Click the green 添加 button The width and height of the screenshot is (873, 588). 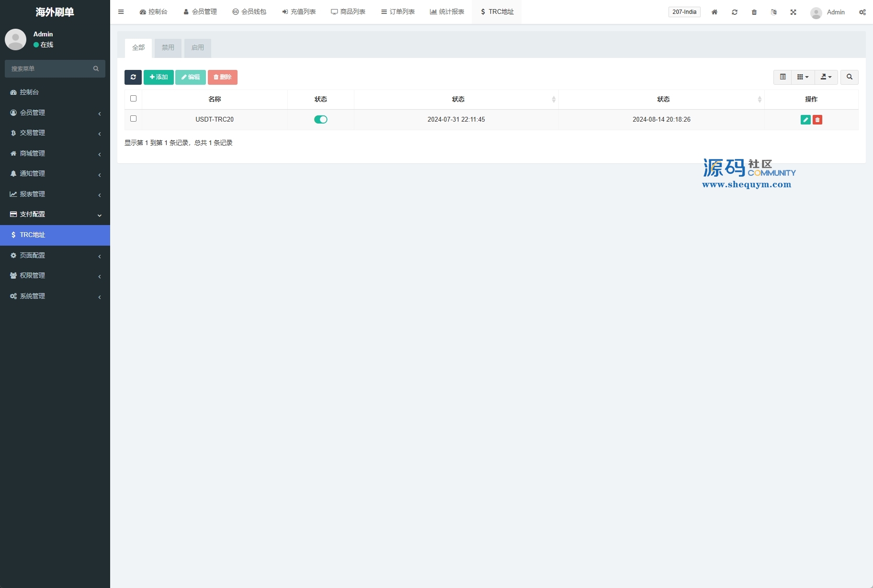coord(159,77)
